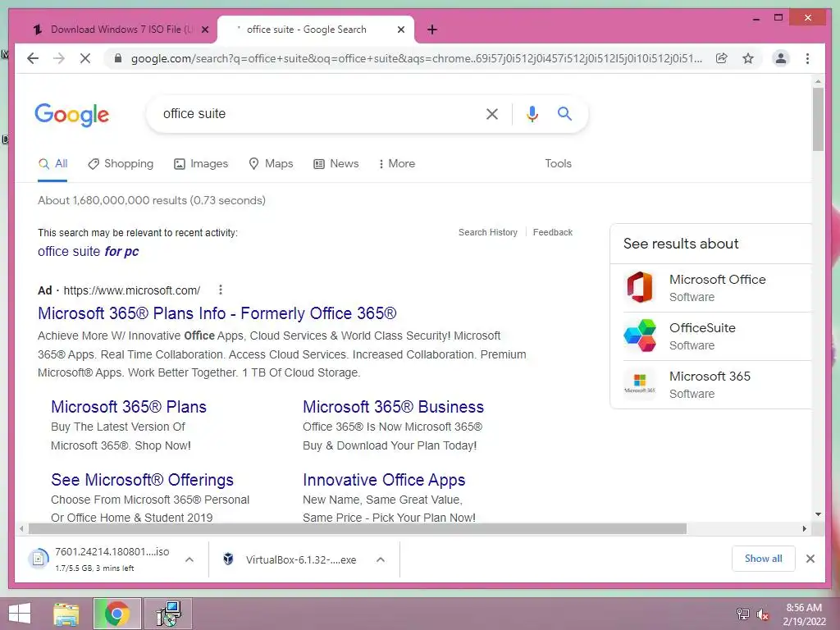
Task: Open the VirtualBox setup taskbar icon
Action: [169, 614]
